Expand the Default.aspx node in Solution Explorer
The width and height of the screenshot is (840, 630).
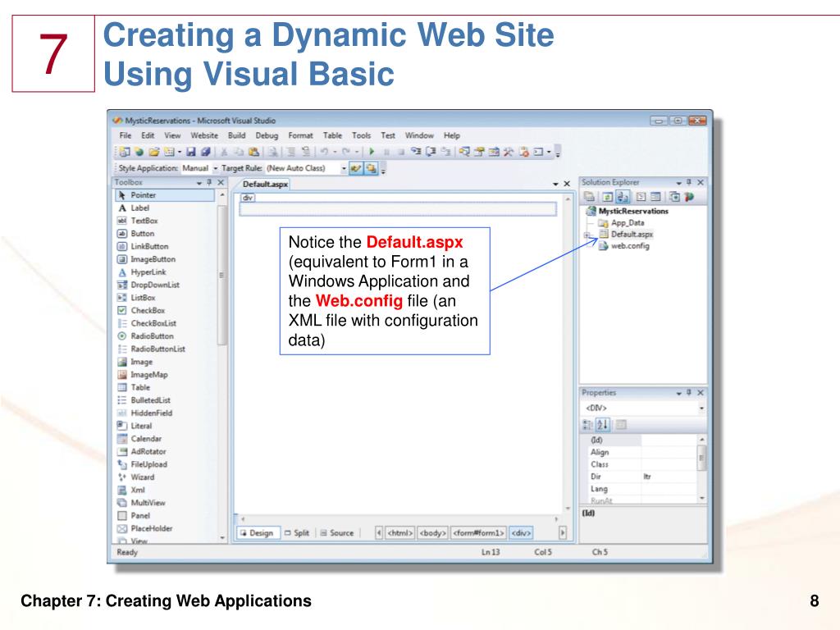(587, 235)
